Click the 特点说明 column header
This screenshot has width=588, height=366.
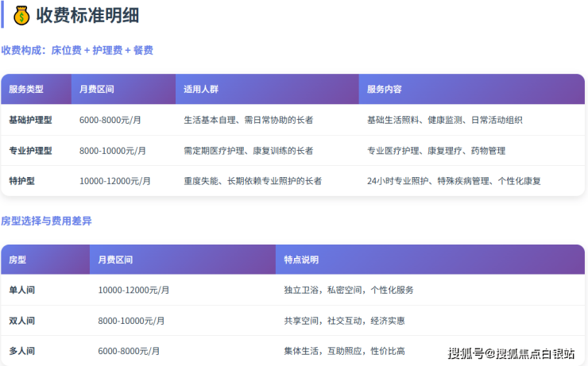click(x=301, y=260)
